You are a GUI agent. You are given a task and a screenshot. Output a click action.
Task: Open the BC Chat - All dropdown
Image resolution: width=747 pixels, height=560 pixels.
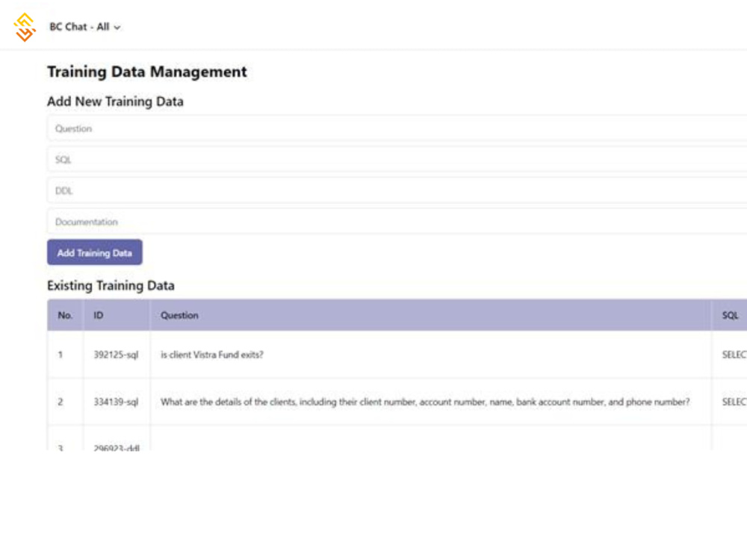[x=85, y=27]
